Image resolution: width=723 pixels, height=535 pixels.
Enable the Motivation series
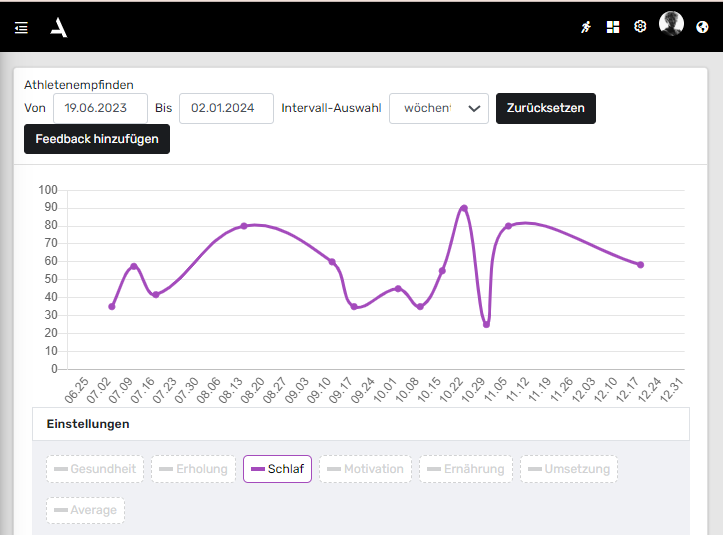[x=365, y=469]
